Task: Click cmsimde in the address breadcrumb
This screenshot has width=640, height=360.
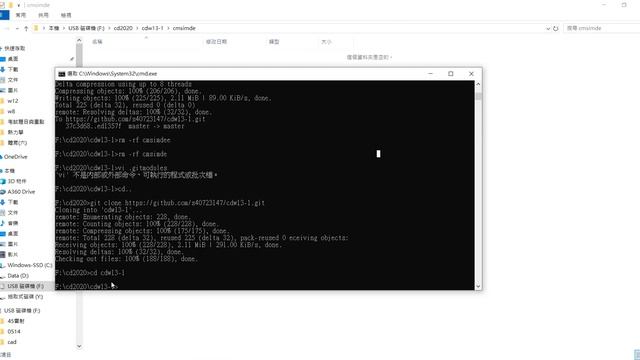Action: click(x=184, y=28)
